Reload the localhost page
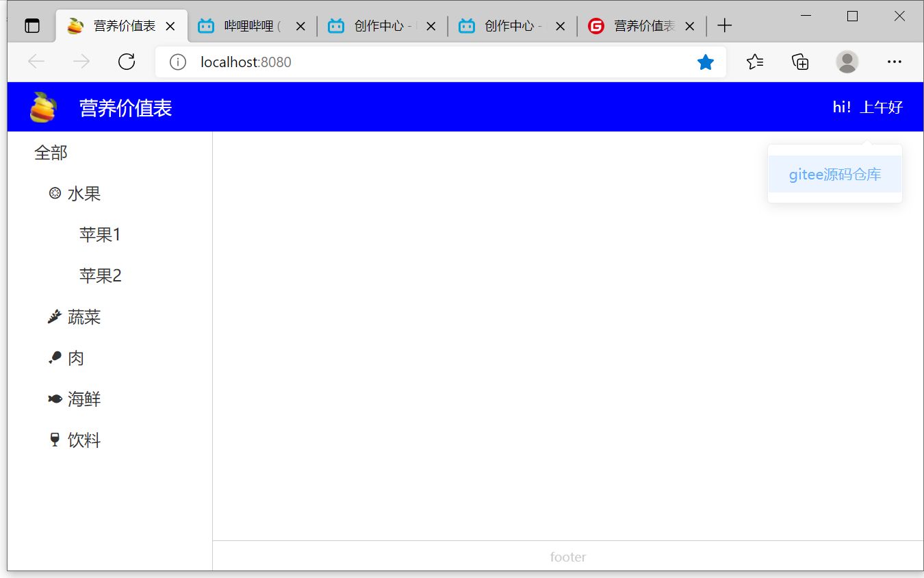The height and width of the screenshot is (578, 924). (127, 62)
